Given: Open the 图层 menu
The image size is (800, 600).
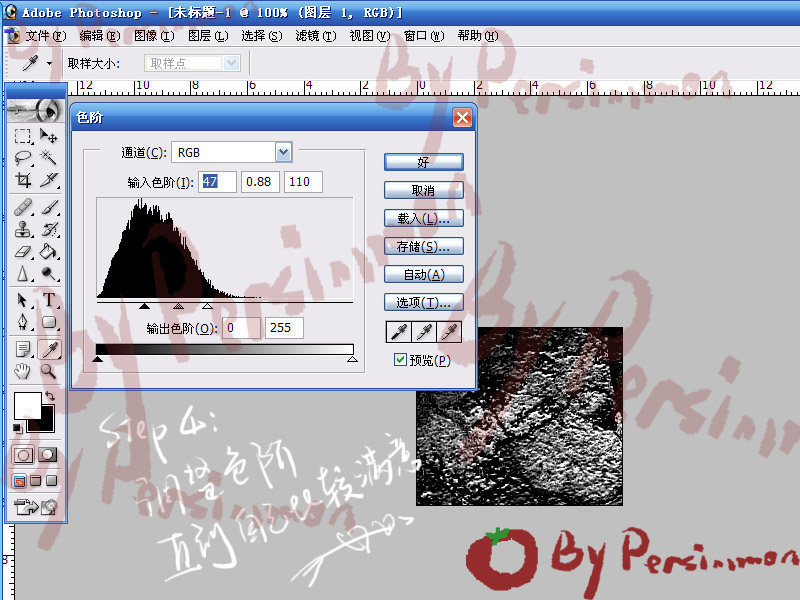Looking at the screenshot, I should click(x=208, y=36).
